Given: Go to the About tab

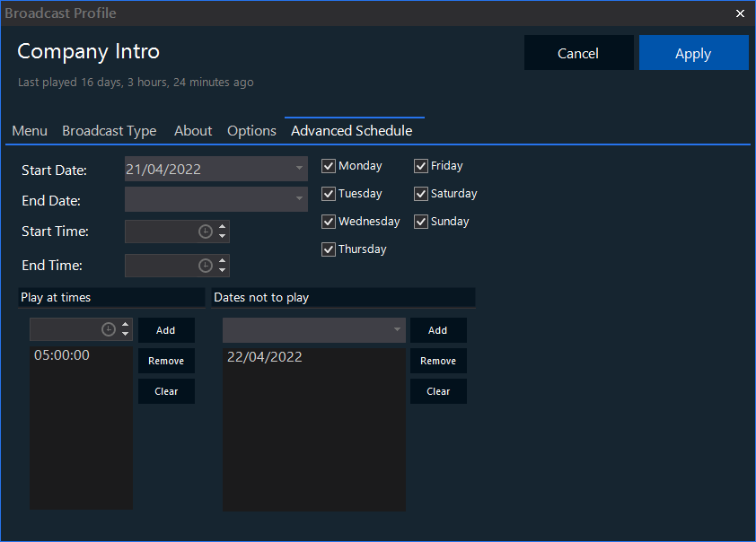Looking at the screenshot, I should 193,131.
